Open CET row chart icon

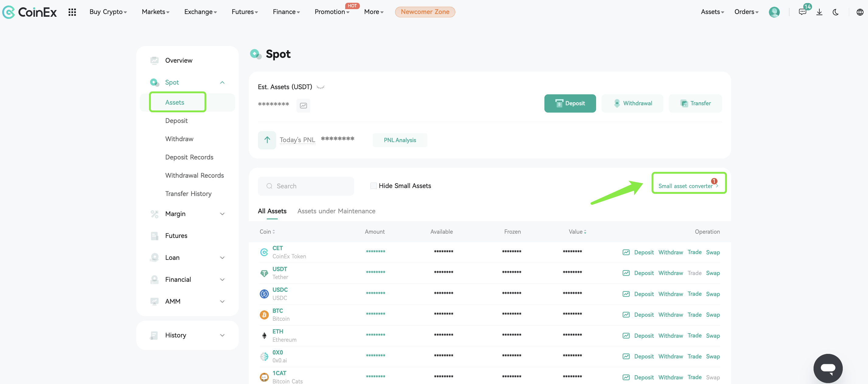coord(626,252)
